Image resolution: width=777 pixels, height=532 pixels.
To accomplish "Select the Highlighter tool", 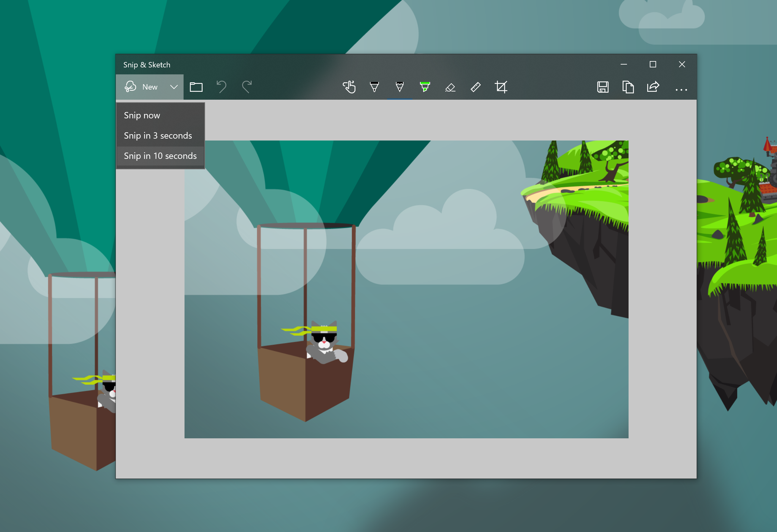I will click(x=424, y=86).
